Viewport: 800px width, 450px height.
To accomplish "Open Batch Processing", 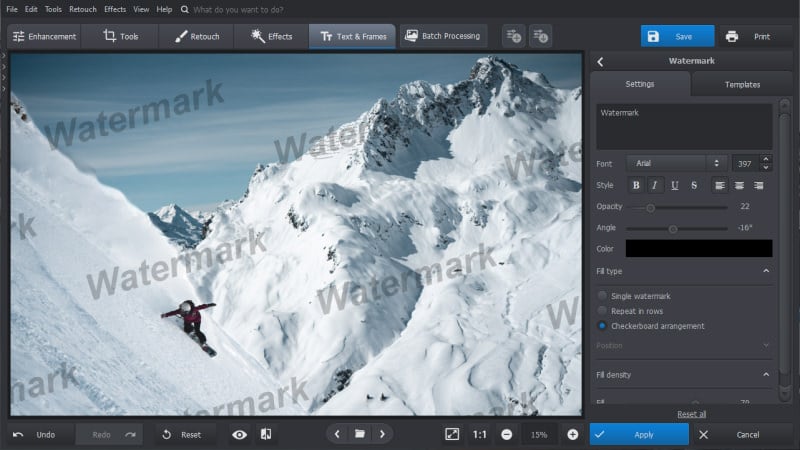I will (x=443, y=36).
